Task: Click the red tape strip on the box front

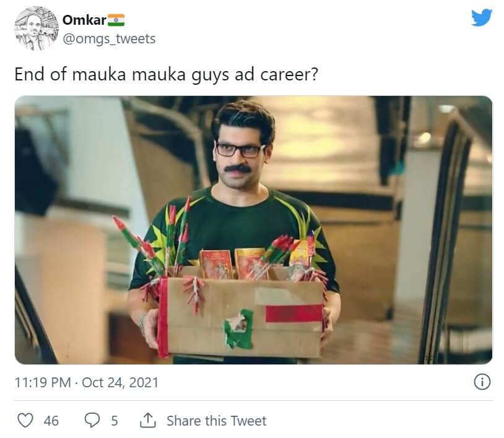Action: pos(293,314)
